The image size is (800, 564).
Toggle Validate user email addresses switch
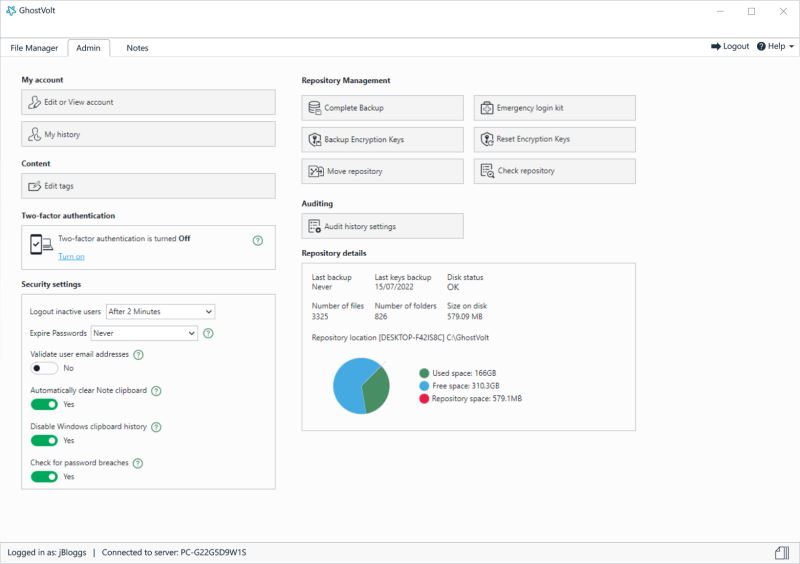point(44,368)
